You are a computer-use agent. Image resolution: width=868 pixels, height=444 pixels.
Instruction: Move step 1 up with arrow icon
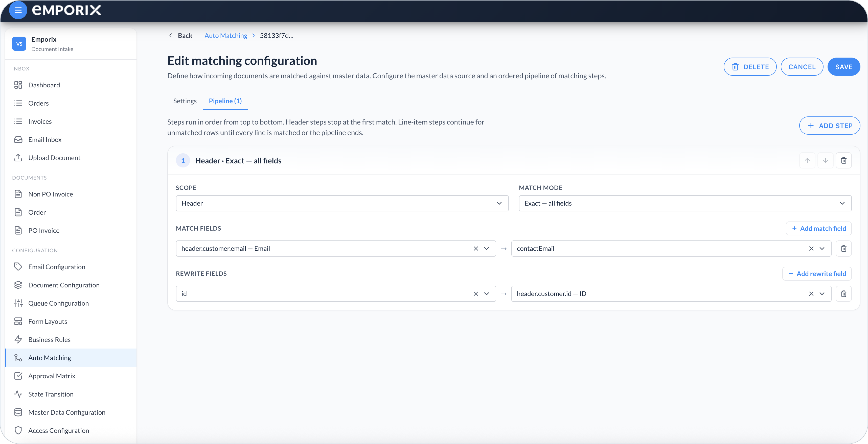click(807, 161)
